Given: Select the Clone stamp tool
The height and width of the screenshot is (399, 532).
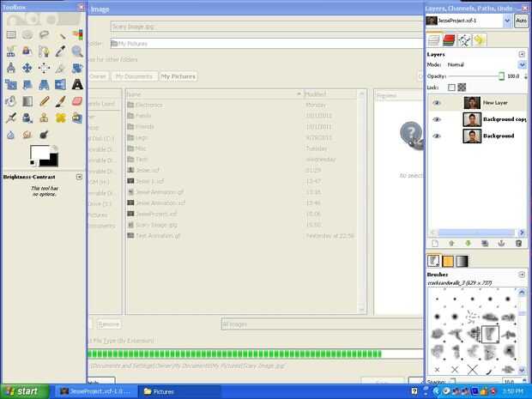Looking at the screenshot, I should click(44, 118).
